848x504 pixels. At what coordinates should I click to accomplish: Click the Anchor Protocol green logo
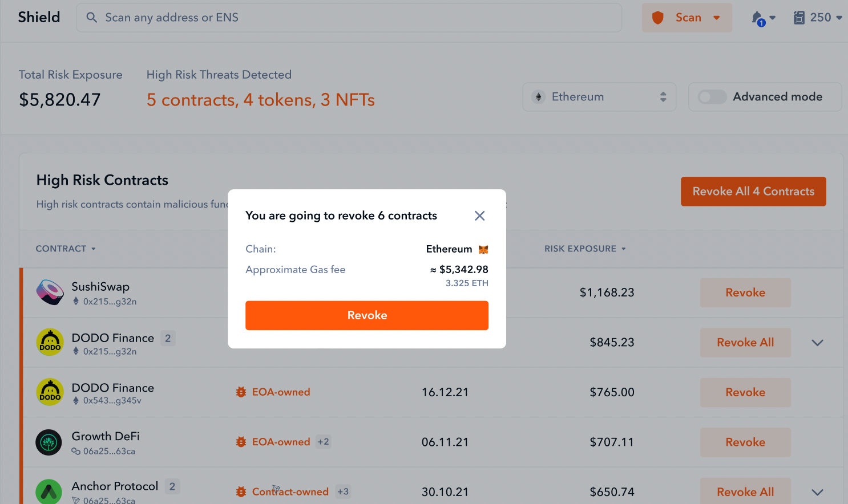[49, 491]
